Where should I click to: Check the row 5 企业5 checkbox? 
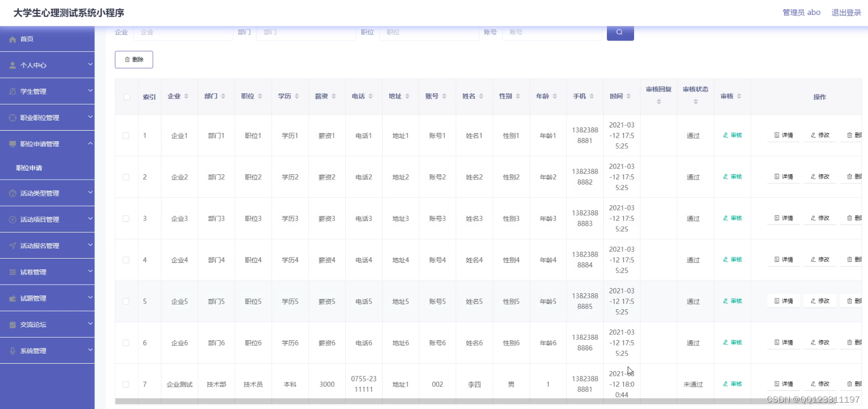tap(126, 302)
